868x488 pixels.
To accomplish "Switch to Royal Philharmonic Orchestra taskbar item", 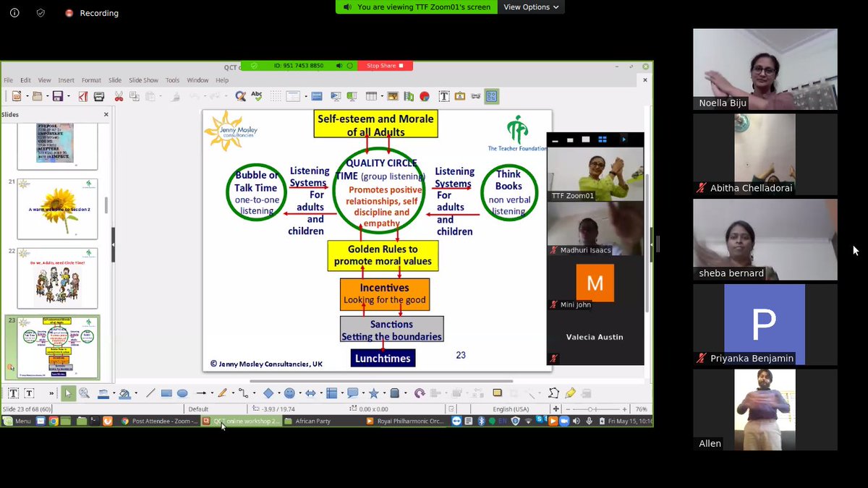I will click(x=405, y=421).
